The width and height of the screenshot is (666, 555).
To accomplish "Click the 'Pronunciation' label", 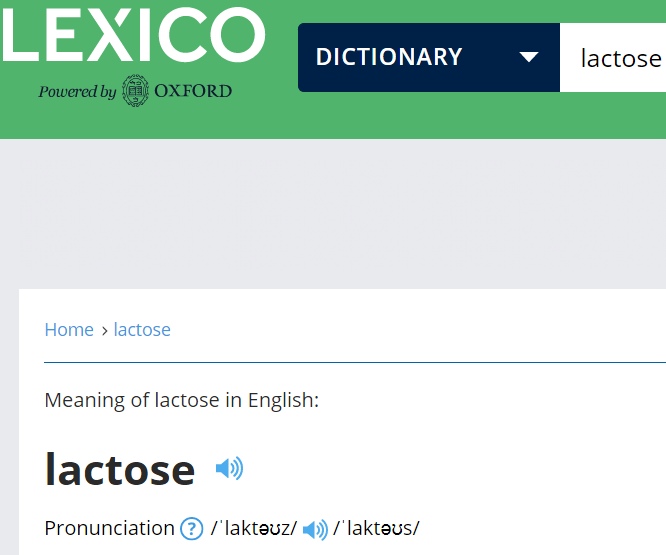I will (110, 528).
